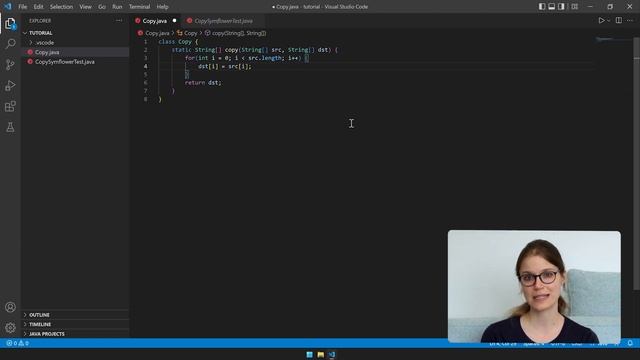640x360 pixels.
Task: Open the Search view in activity bar
Action: (x=10, y=44)
